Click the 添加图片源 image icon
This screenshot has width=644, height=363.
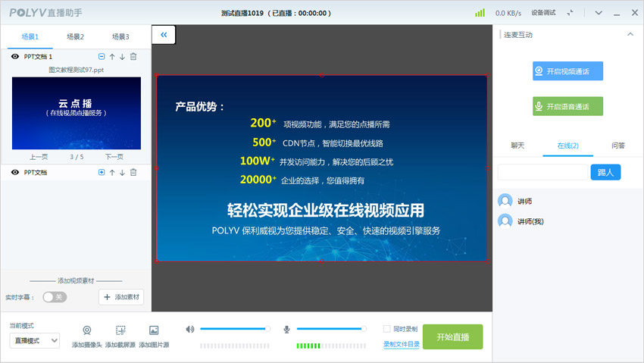pos(154,330)
